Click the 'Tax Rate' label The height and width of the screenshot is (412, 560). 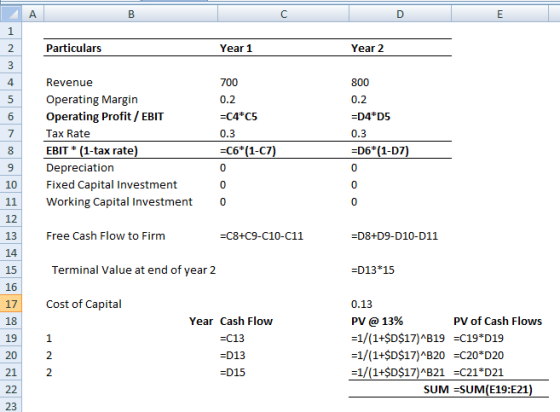68,133
